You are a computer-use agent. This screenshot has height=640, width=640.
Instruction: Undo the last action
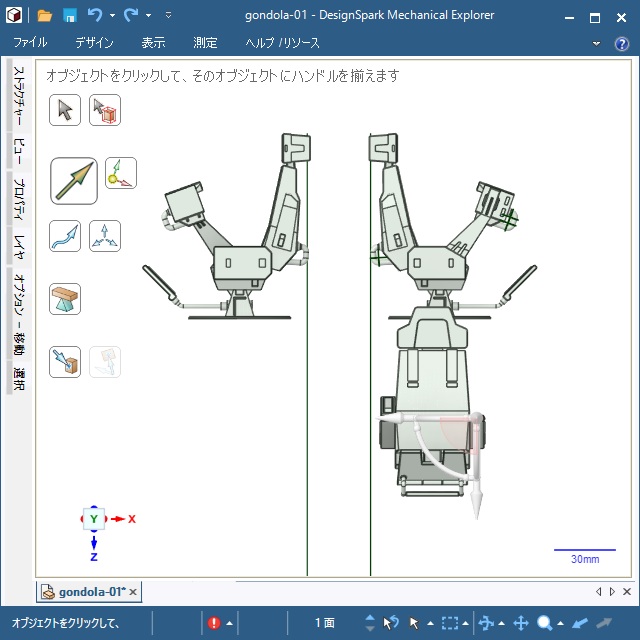pyautogui.click(x=95, y=16)
